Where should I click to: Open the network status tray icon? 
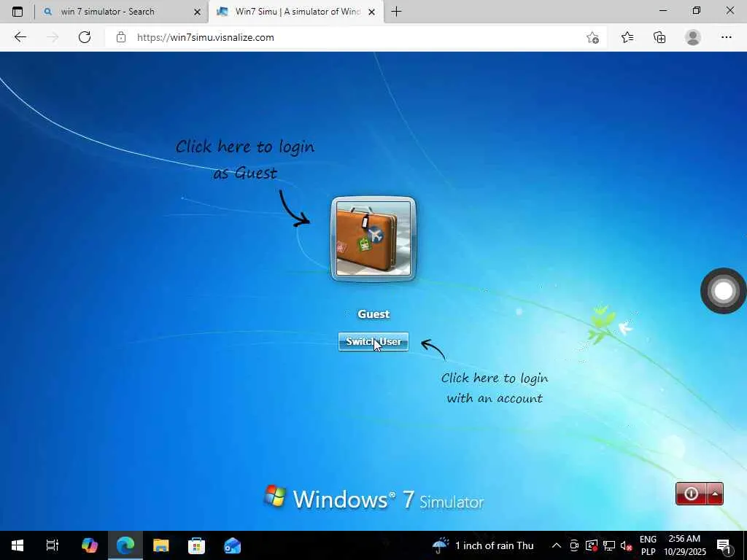(609, 545)
